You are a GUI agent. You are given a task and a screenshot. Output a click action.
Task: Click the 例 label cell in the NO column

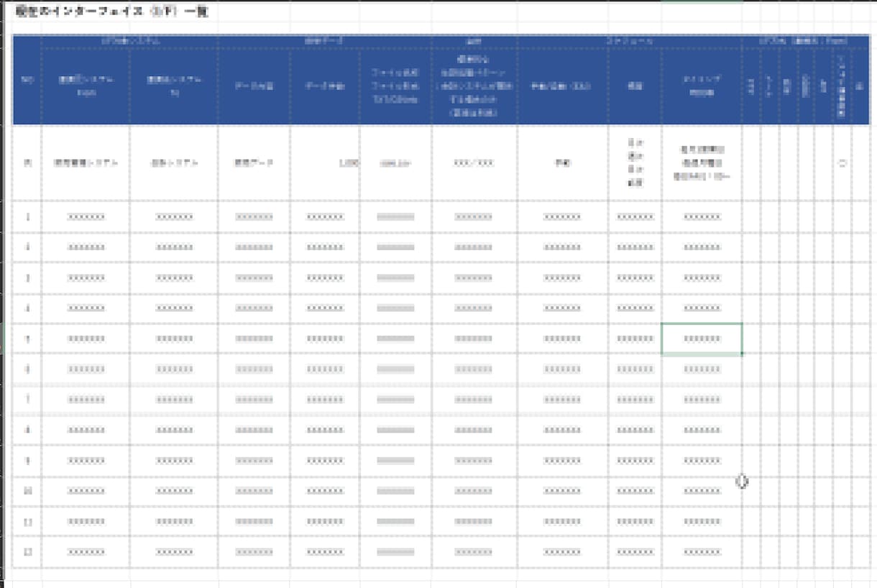click(27, 163)
